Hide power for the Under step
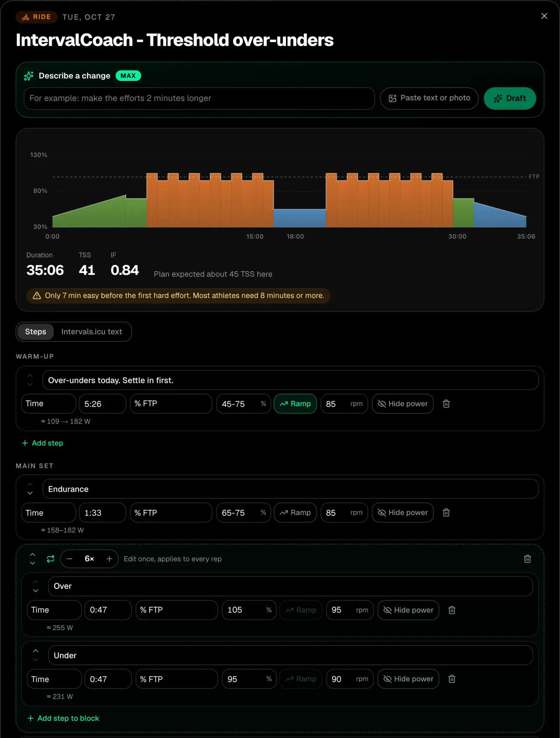The height and width of the screenshot is (738, 560). click(408, 679)
